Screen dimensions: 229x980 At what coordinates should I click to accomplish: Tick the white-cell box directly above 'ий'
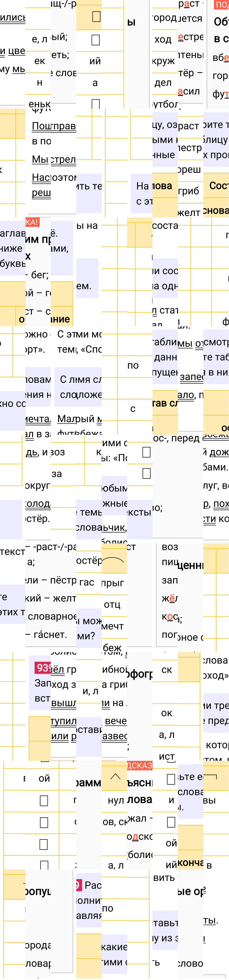click(96, 40)
